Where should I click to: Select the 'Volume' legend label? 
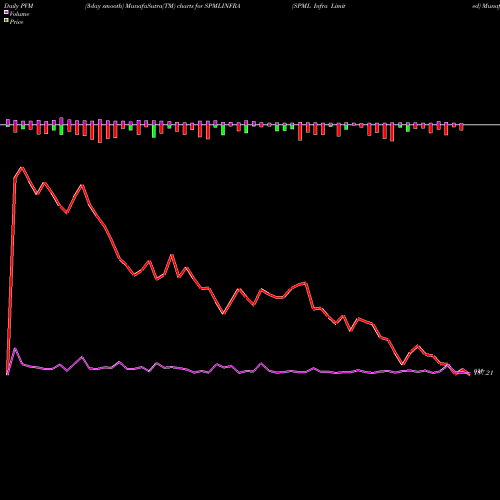[x=19, y=14]
